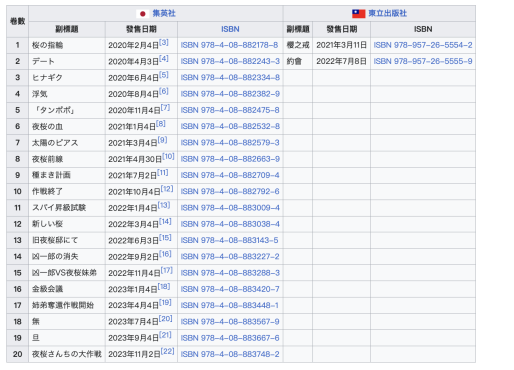Click the 卷數 column header
This screenshot has width=514, height=370.
pos(17,21)
